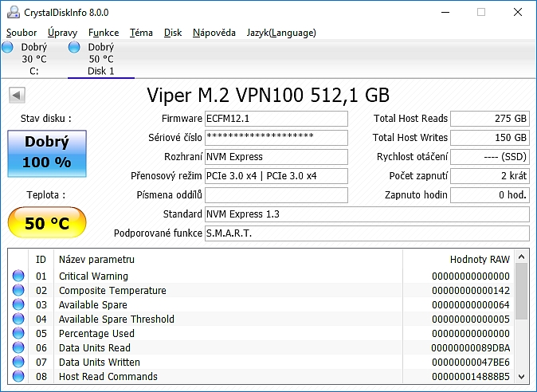Click the Název parametru column header
Screen dimensions: 537x392
click(228, 260)
